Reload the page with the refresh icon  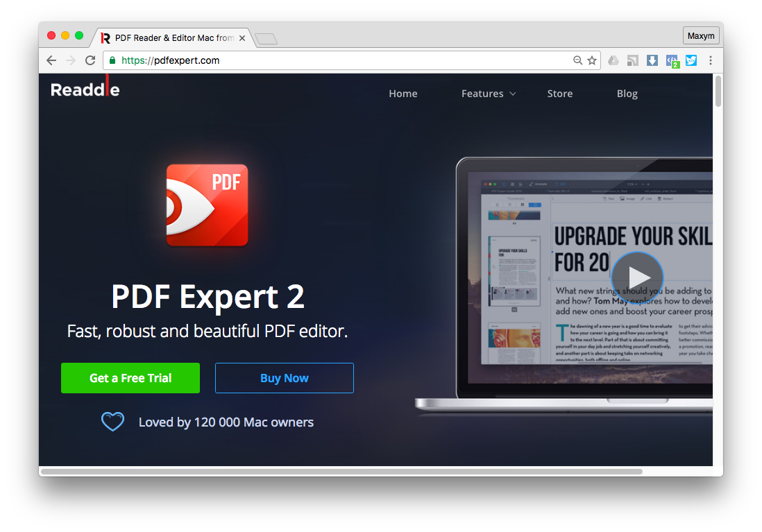point(90,60)
